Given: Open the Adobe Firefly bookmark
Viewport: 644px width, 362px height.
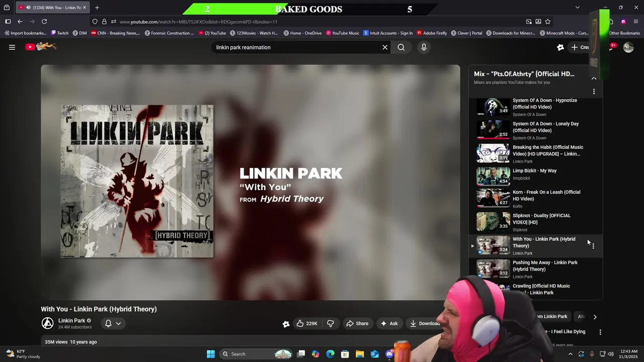Looking at the screenshot, I should coord(432,33).
